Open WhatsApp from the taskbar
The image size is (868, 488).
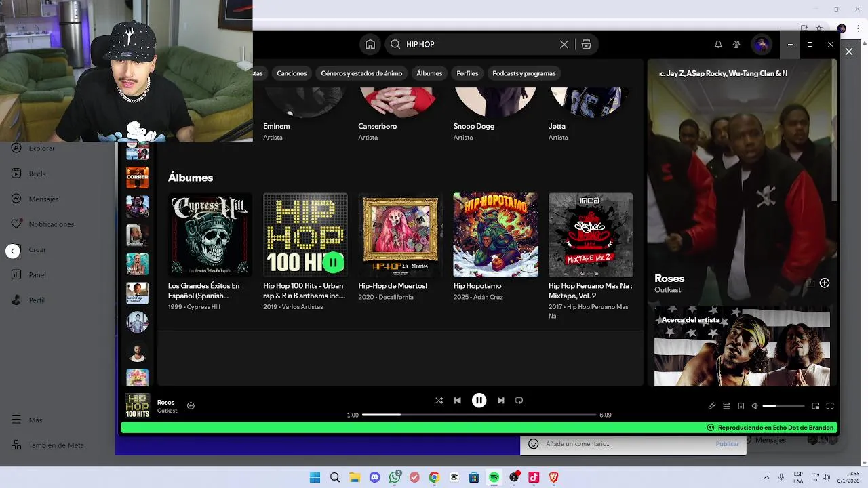395,477
